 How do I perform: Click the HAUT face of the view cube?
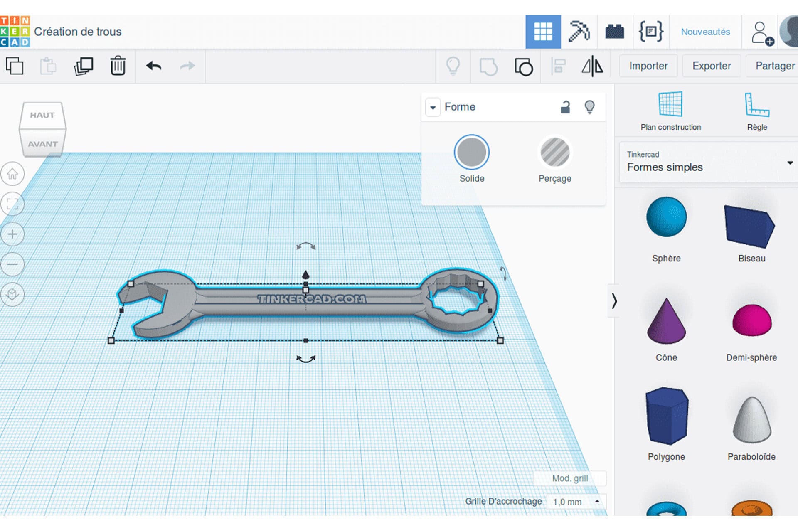click(x=42, y=115)
